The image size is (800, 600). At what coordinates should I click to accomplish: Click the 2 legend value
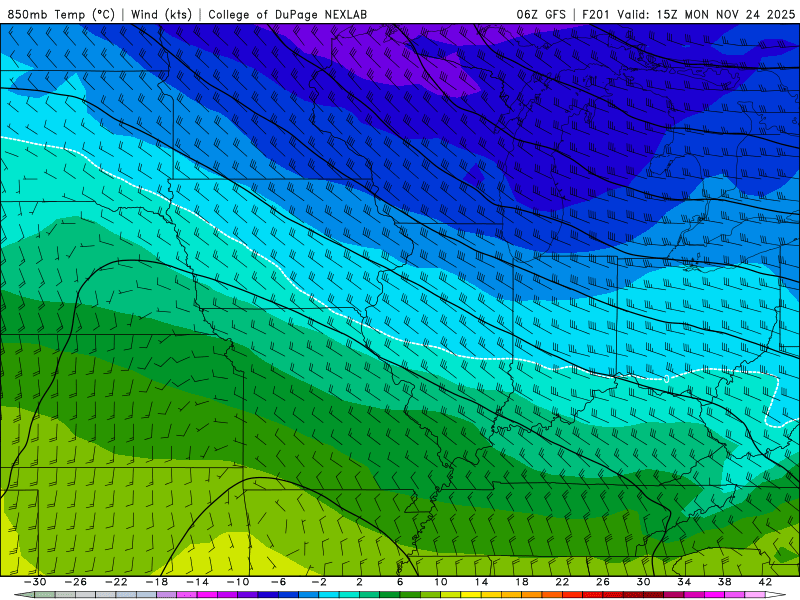tap(360, 582)
